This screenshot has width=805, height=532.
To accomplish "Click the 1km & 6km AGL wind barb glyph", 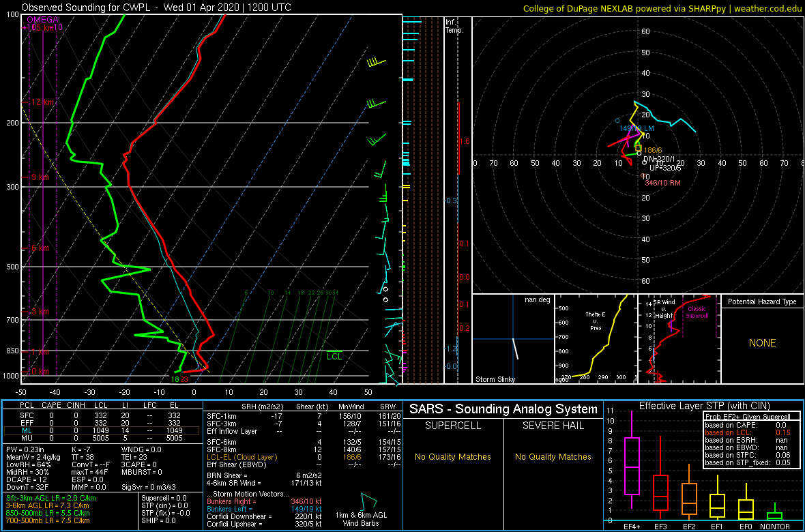I will pyautogui.click(x=368, y=502).
